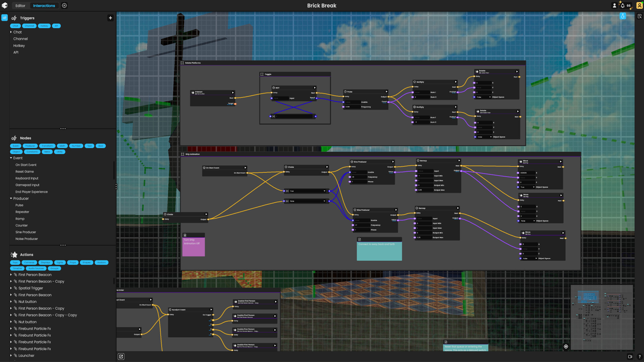Open the Settings gear in the top toolbar
Image resolution: width=644 pixels, height=362 pixels.
tap(64, 5)
